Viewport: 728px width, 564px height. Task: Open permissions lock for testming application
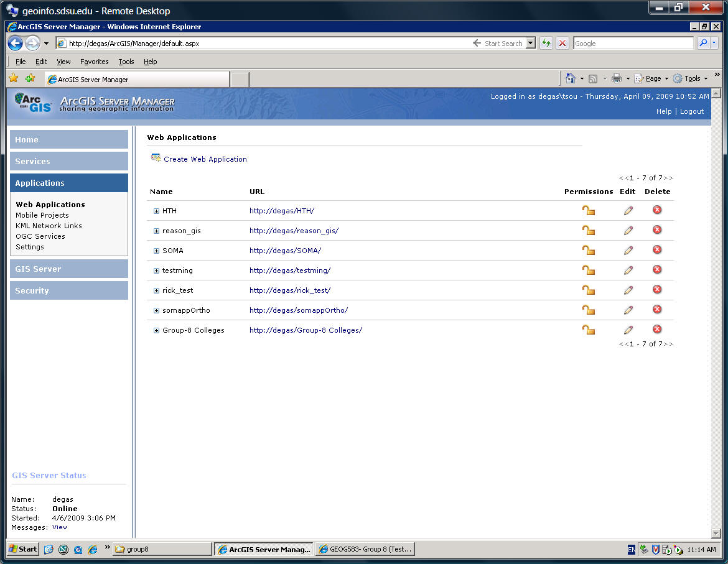[x=588, y=270]
